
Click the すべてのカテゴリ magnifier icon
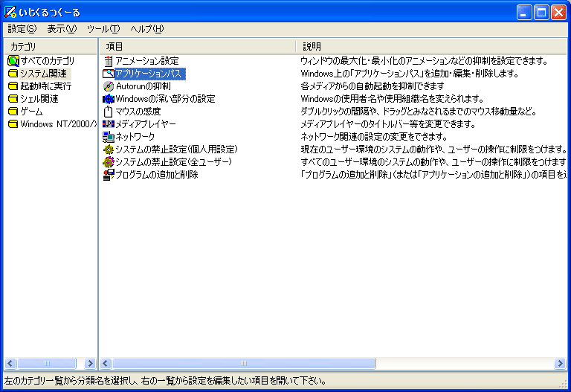(13, 61)
